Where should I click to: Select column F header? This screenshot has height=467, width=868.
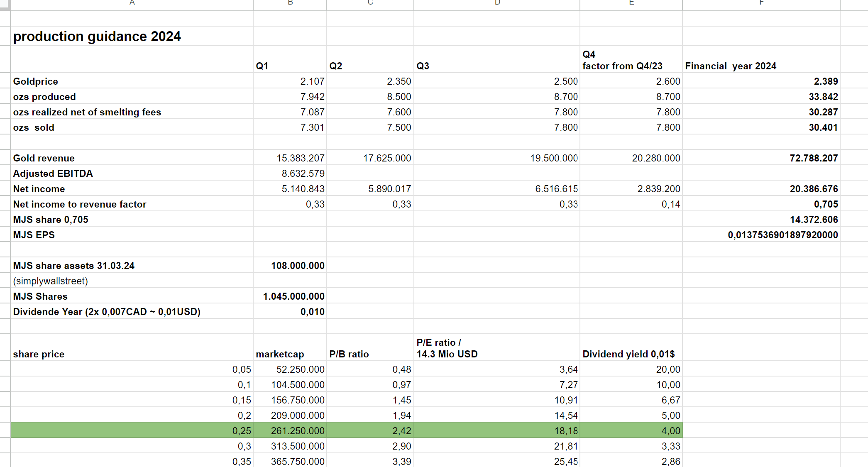pyautogui.click(x=761, y=3)
